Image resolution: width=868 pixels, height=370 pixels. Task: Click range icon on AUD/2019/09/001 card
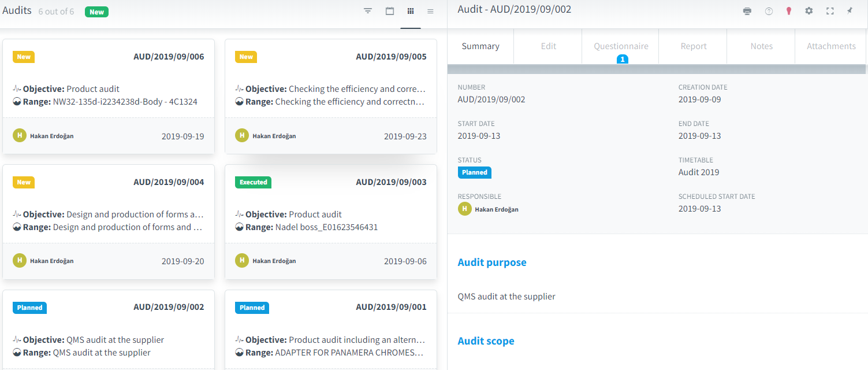pos(240,353)
